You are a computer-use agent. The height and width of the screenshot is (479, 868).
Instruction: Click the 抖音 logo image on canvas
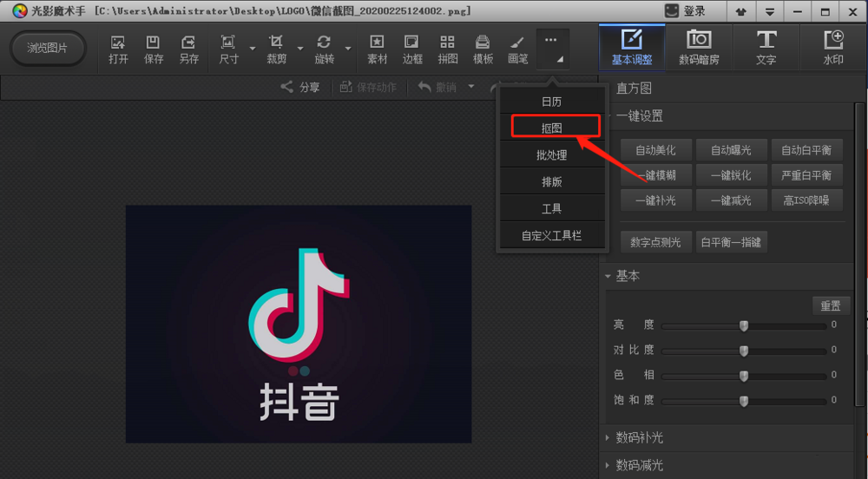pyautogui.click(x=299, y=324)
